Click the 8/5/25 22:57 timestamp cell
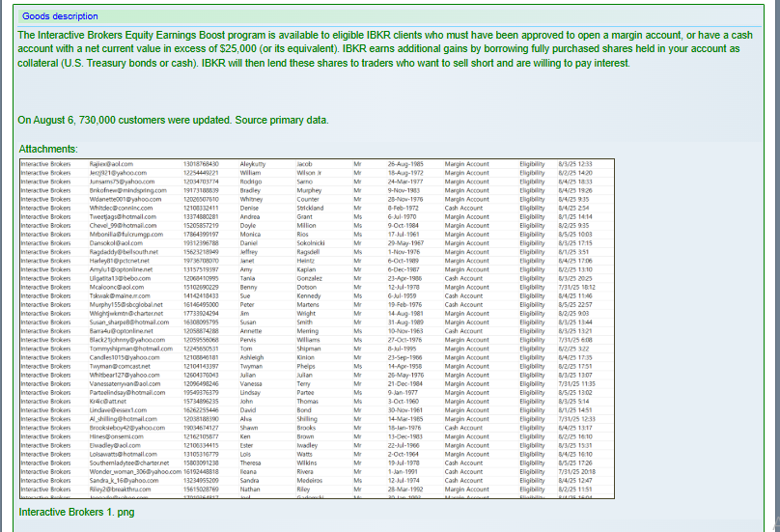This screenshot has height=532, width=780. [x=574, y=304]
